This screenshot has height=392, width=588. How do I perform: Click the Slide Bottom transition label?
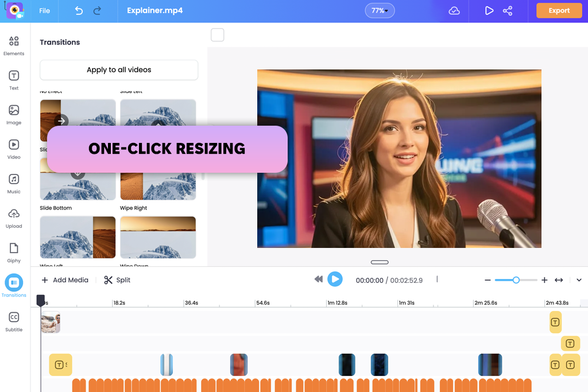pyautogui.click(x=56, y=208)
